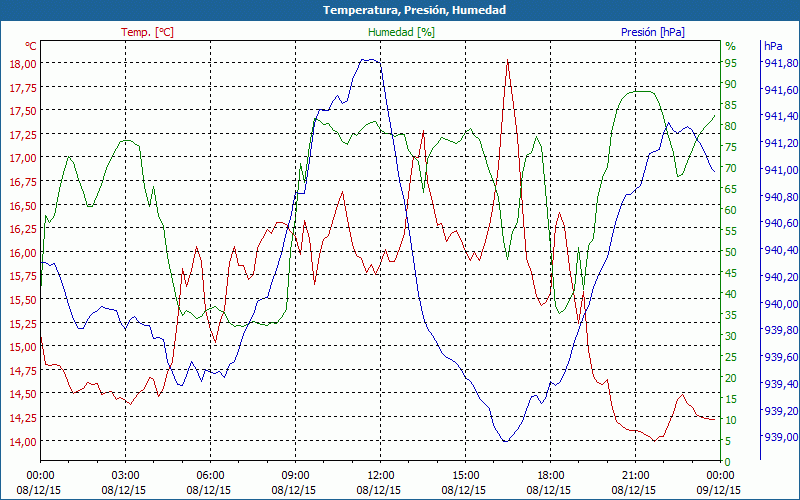Click the 70 humidity axis value

(x=731, y=168)
